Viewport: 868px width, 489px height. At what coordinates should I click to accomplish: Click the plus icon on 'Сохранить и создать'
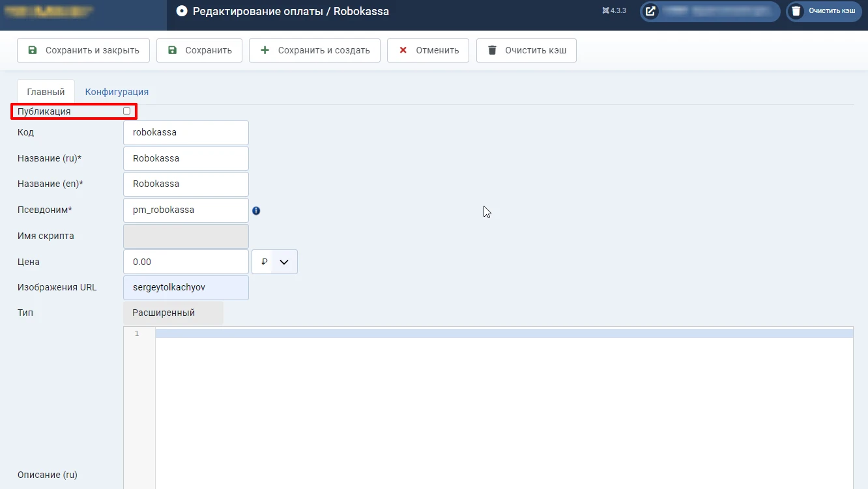265,50
